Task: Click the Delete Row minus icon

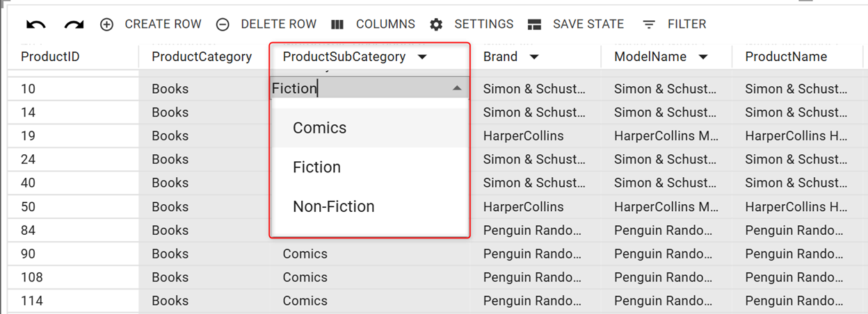Action: point(223,25)
